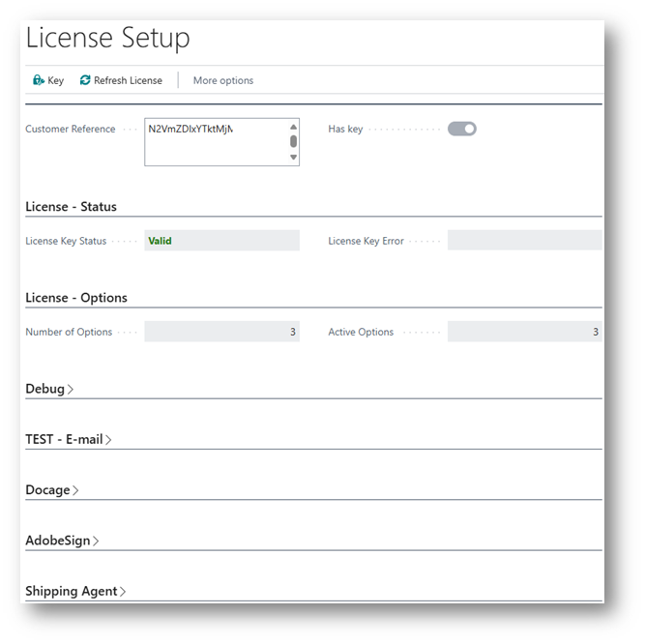The height and width of the screenshot is (644, 645).
Task: Select the Active Options value field
Action: [x=524, y=332]
